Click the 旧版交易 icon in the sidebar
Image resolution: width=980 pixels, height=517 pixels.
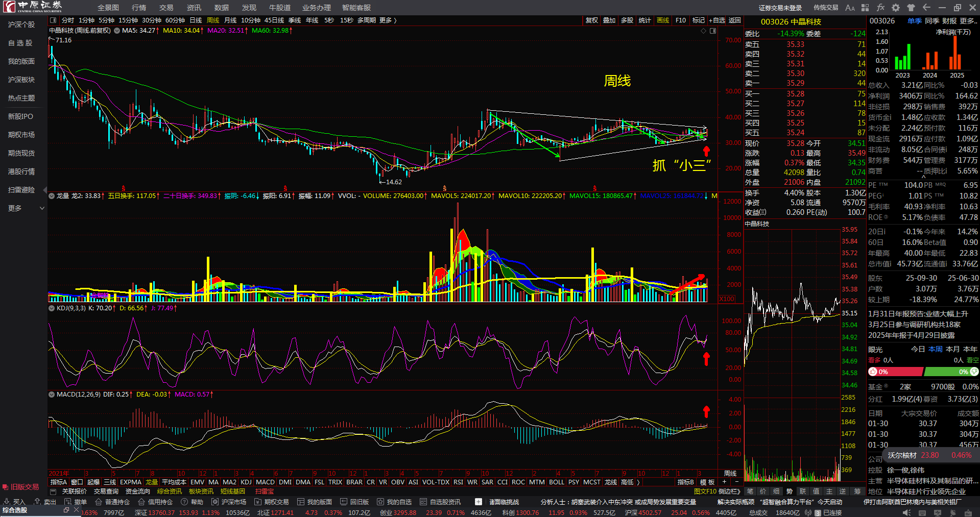6,487
